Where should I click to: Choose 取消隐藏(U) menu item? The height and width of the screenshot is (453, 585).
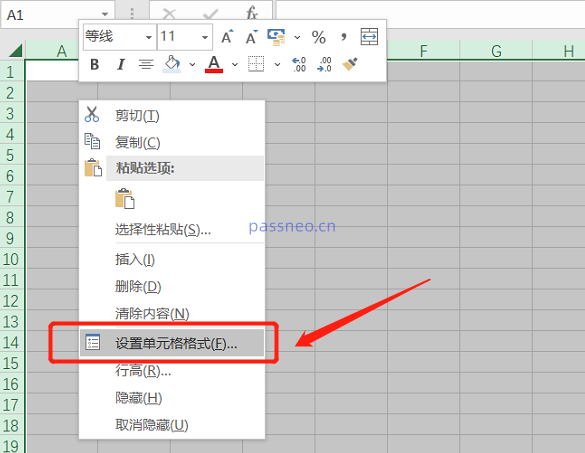coord(172,425)
